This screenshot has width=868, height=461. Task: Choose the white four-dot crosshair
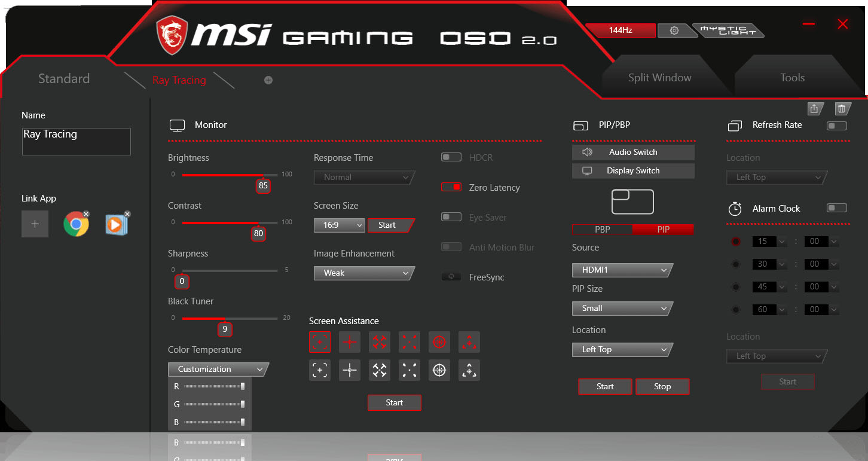[x=409, y=370]
